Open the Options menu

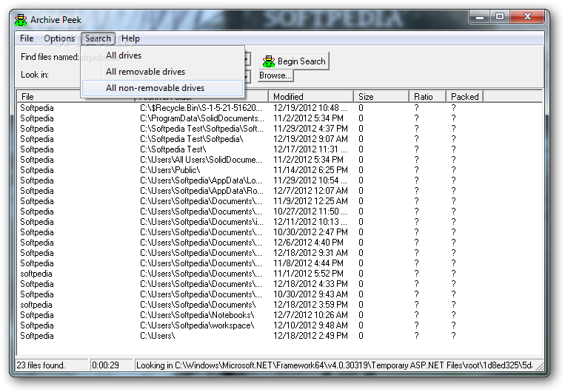click(59, 38)
